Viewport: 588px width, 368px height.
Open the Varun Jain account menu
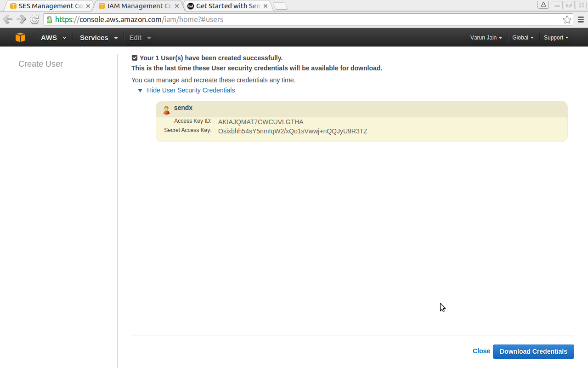pos(486,38)
